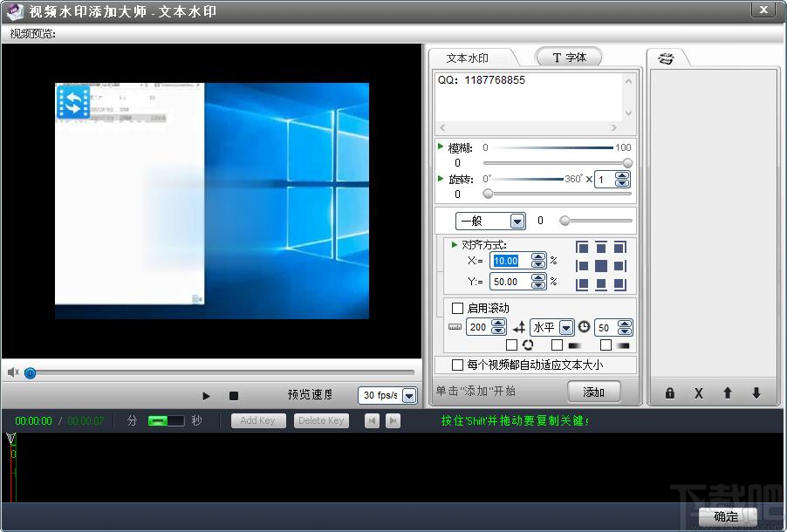
Task: Click the 添加 add button
Action: [x=594, y=392]
